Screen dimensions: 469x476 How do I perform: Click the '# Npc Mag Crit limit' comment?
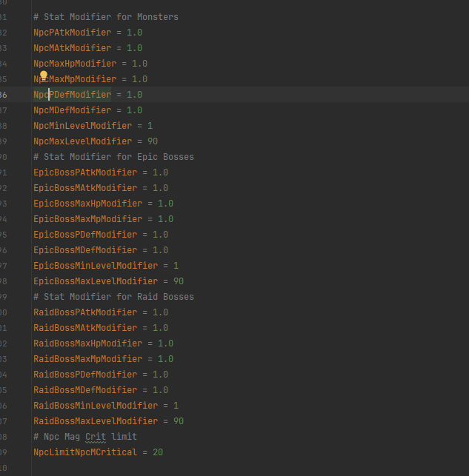[x=85, y=437]
